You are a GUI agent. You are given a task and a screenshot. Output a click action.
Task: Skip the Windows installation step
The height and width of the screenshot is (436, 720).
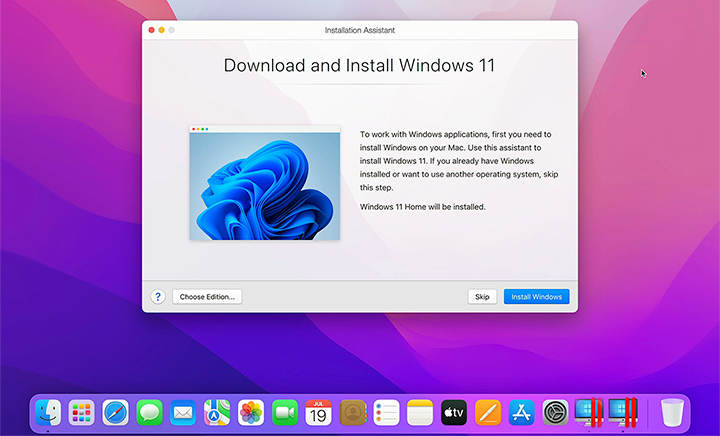[x=482, y=296]
